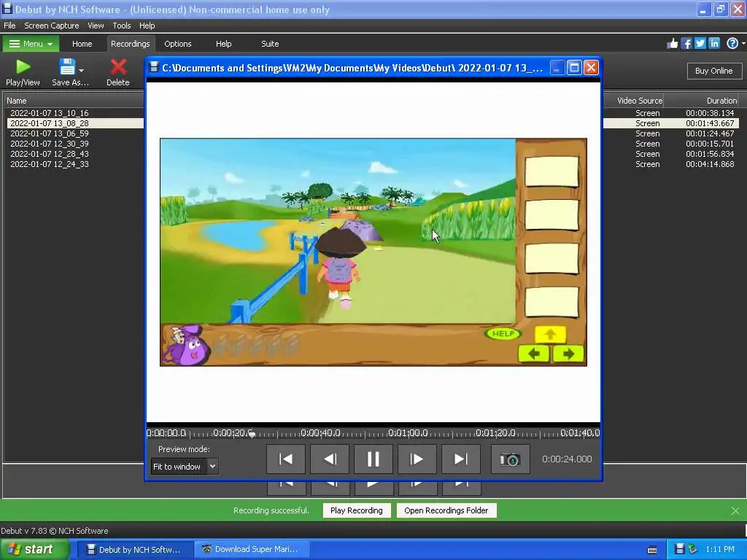The width and height of the screenshot is (747, 560).
Task: Jump to end of video in preview player
Action: pos(461,459)
